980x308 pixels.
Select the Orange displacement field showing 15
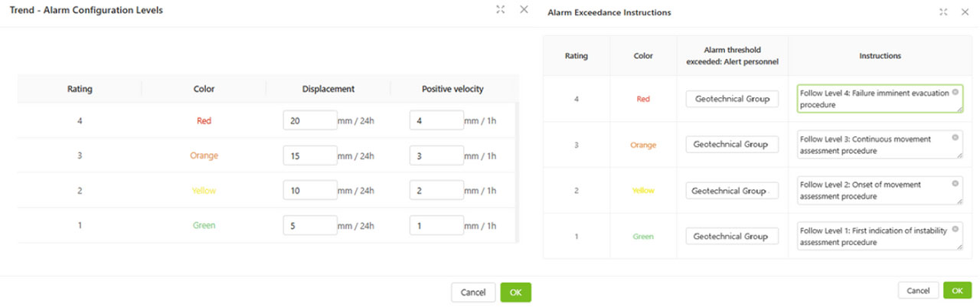pos(310,156)
